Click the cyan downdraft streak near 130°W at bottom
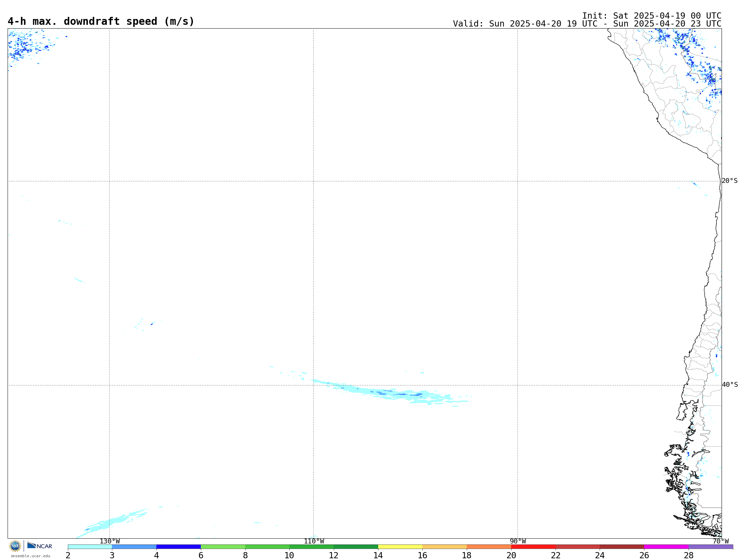 [112, 523]
